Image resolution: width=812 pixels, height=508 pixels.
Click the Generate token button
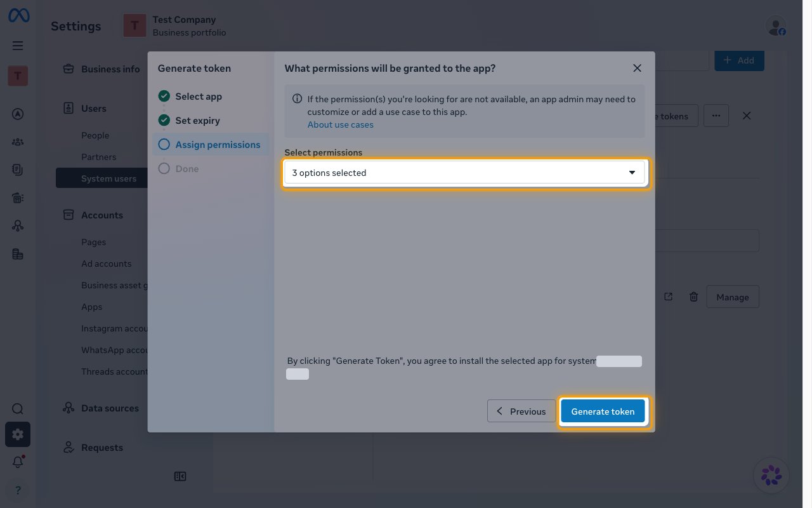[x=603, y=411]
